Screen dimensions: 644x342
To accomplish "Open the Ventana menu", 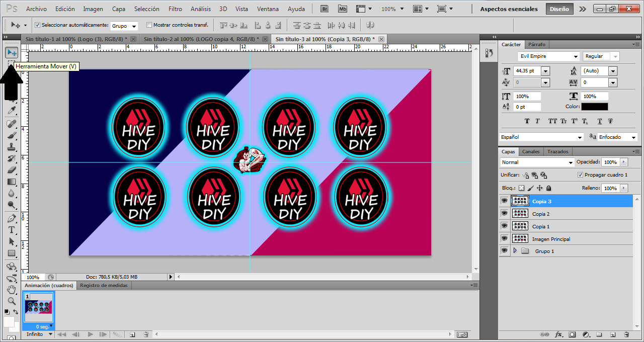I will (268, 9).
